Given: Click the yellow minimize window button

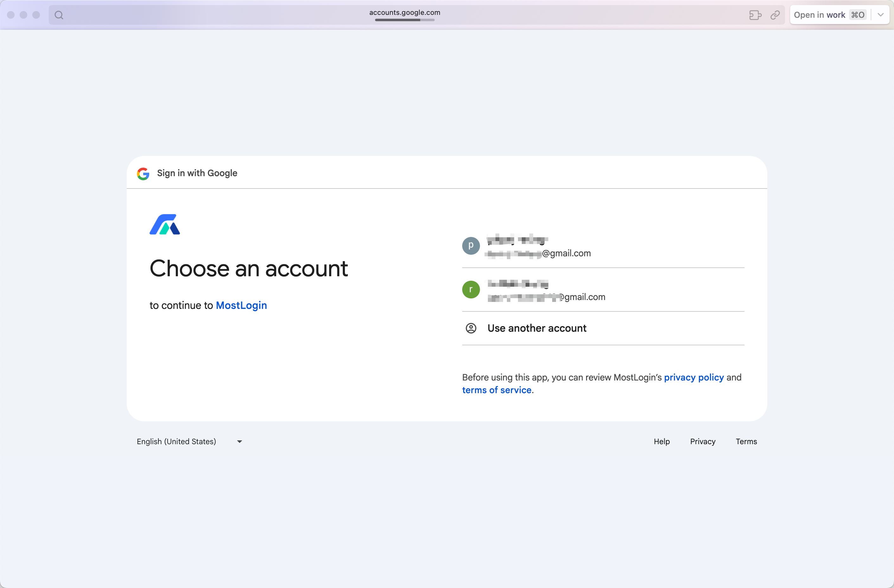Looking at the screenshot, I should 24,15.
